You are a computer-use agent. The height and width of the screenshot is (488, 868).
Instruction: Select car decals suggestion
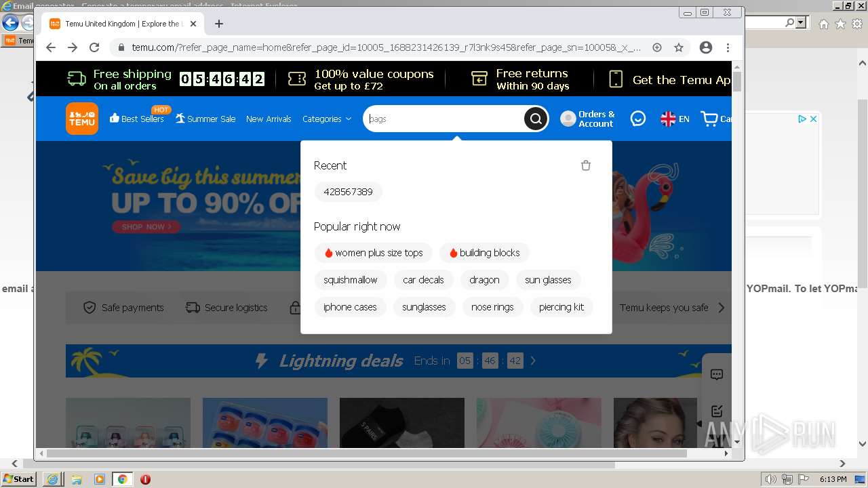[423, 280]
